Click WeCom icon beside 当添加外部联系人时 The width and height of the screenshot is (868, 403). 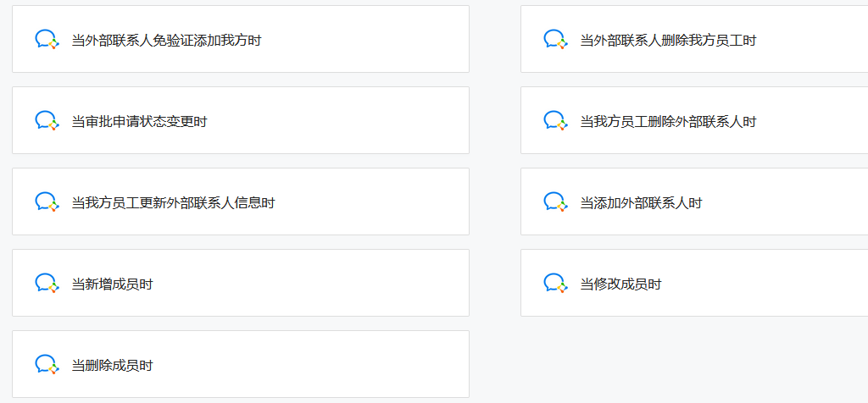555,202
